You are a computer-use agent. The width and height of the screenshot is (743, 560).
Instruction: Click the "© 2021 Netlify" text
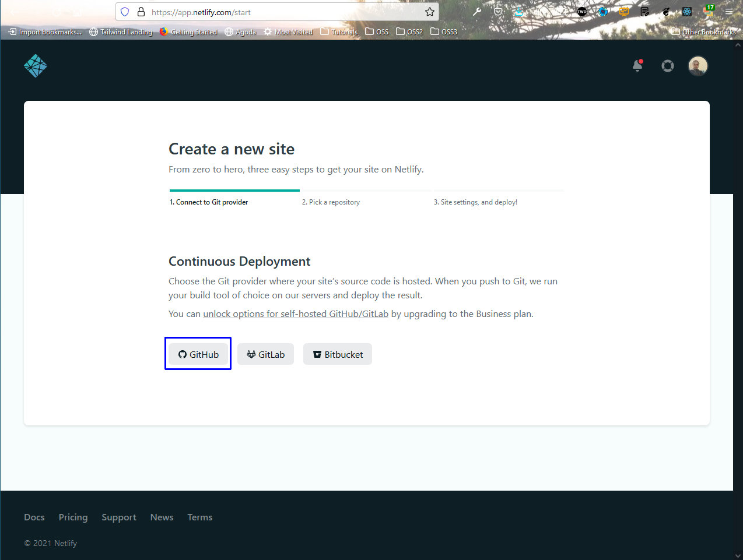pos(51,543)
